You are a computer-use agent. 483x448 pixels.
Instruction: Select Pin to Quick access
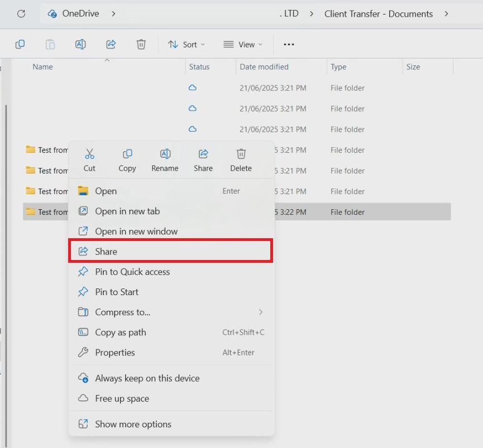[x=132, y=272]
